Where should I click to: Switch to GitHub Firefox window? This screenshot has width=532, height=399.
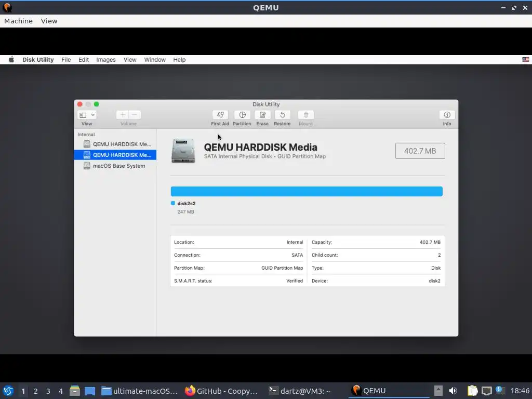pyautogui.click(x=222, y=391)
